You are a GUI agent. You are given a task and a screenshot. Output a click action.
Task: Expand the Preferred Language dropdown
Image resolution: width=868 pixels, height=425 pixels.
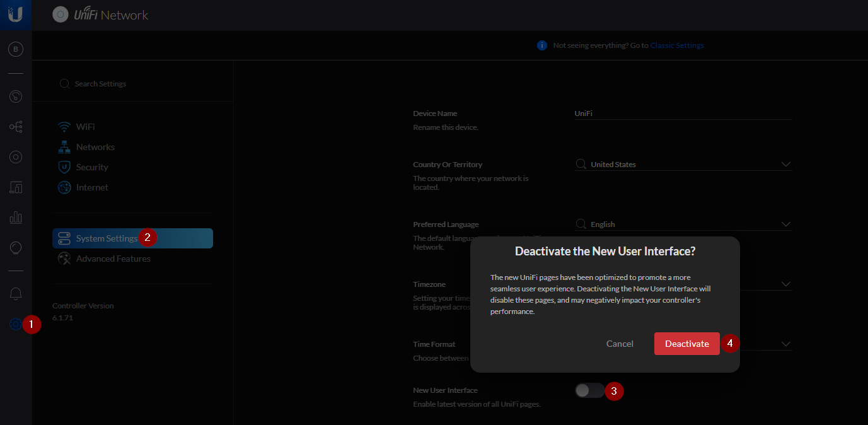pos(785,224)
